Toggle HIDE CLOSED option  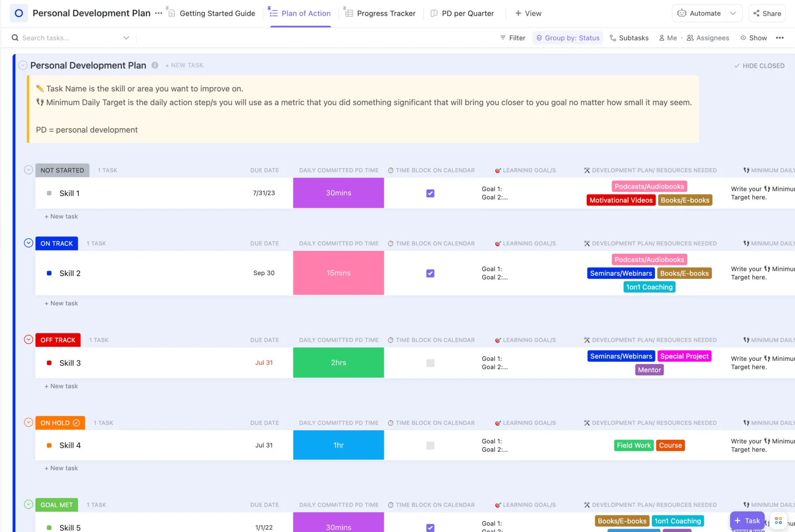(x=759, y=65)
